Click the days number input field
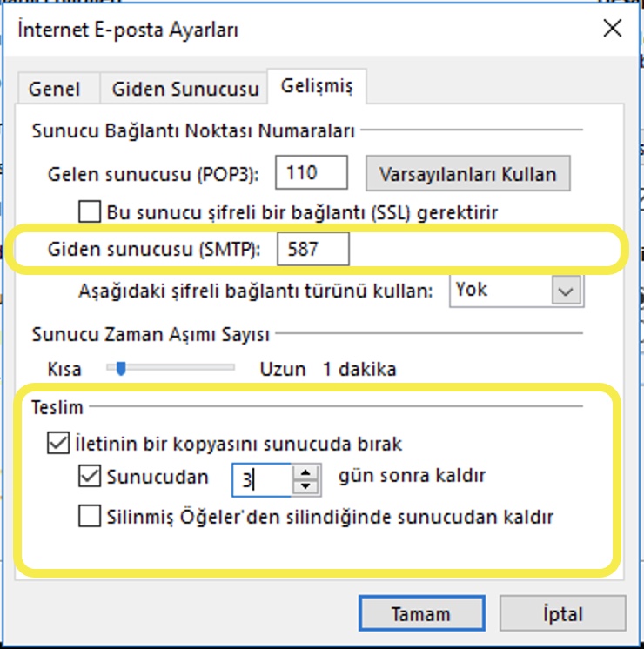 263,478
